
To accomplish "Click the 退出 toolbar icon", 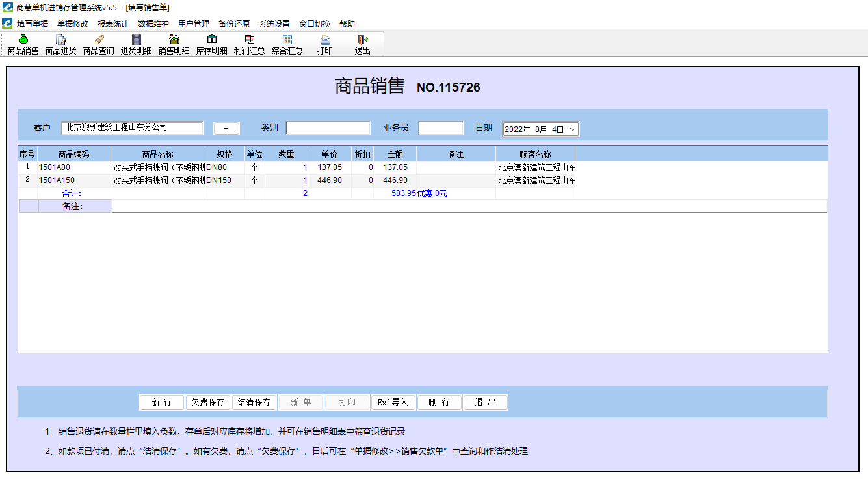I will [x=362, y=45].
